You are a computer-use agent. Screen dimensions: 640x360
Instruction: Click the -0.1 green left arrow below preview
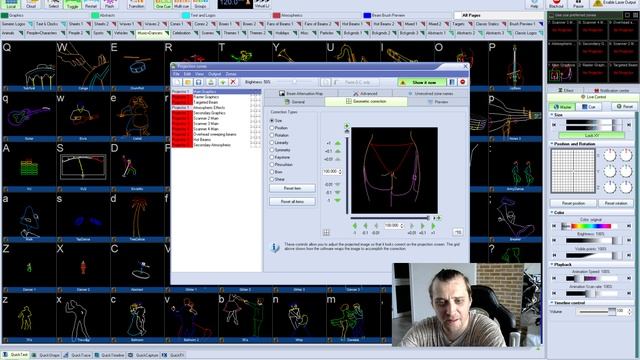365,226
